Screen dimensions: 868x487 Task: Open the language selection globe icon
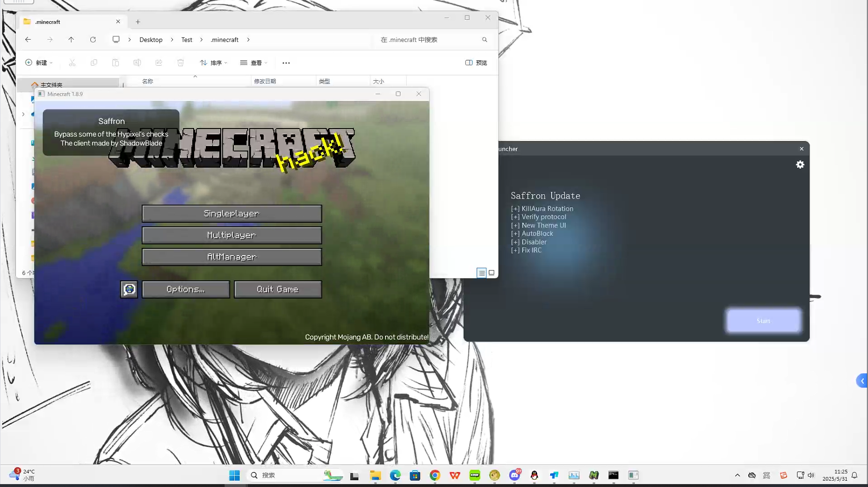129,289
